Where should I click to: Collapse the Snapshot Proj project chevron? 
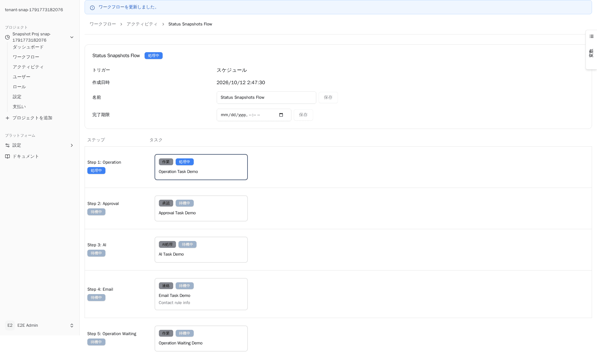[72, 37]
